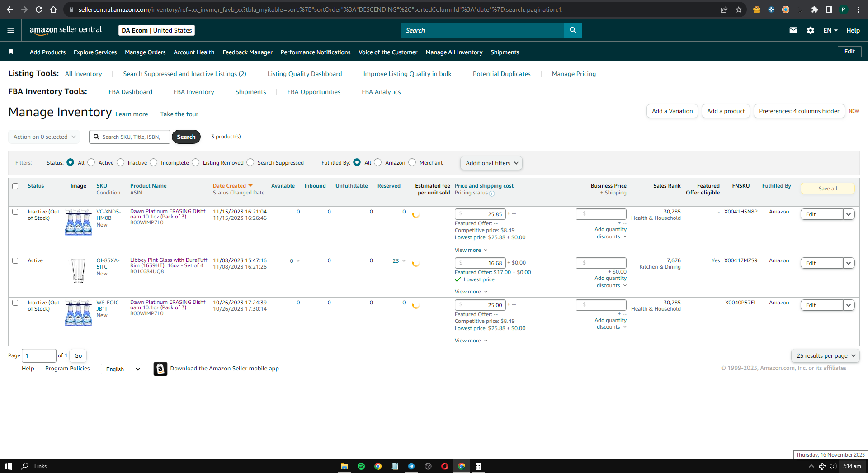Switch to the FBA Dashboard tab

tap(130, 92)
